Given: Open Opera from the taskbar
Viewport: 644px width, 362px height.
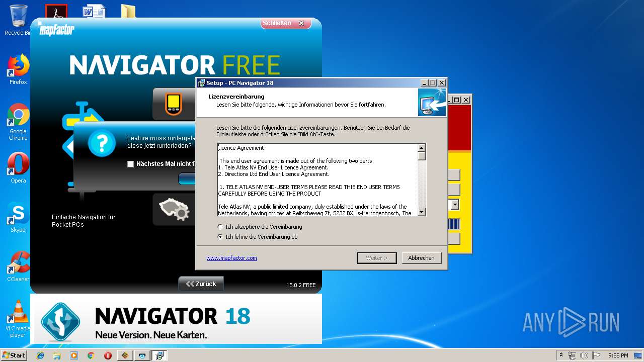Looking at the screenshot, I should click(x=108, y=355).
